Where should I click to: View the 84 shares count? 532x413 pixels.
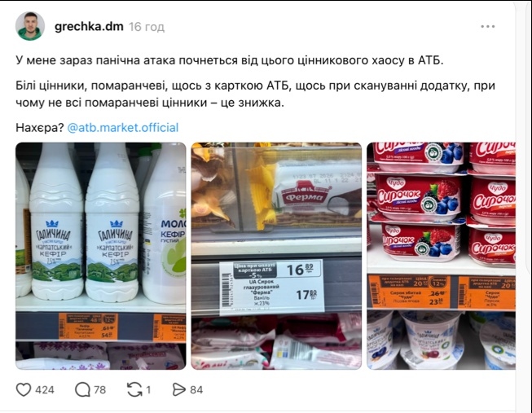click(196, 390)
